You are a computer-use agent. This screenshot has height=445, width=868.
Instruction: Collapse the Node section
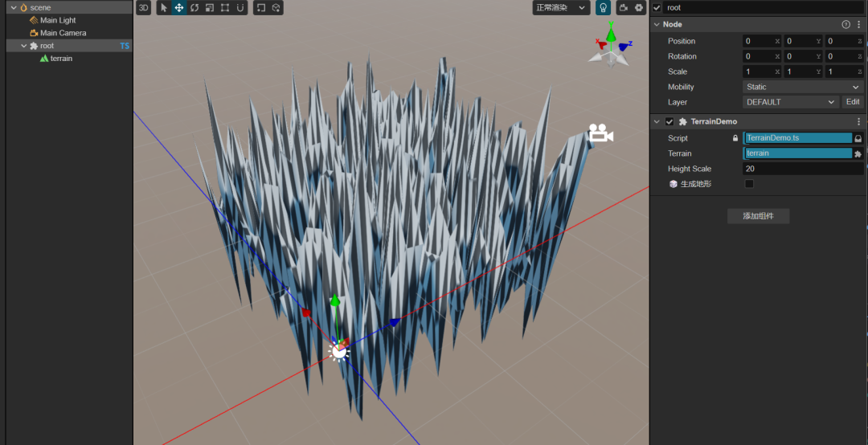pyautogui.click(x=657, y=25)
